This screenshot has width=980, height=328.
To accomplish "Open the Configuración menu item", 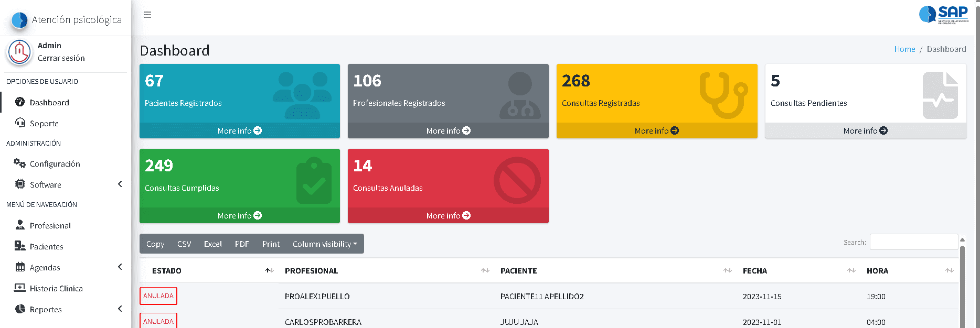I will point(66,163).
